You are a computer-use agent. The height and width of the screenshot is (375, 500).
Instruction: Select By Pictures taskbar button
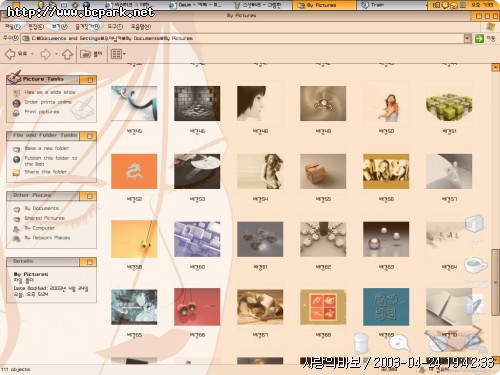[x=324, y=5]
